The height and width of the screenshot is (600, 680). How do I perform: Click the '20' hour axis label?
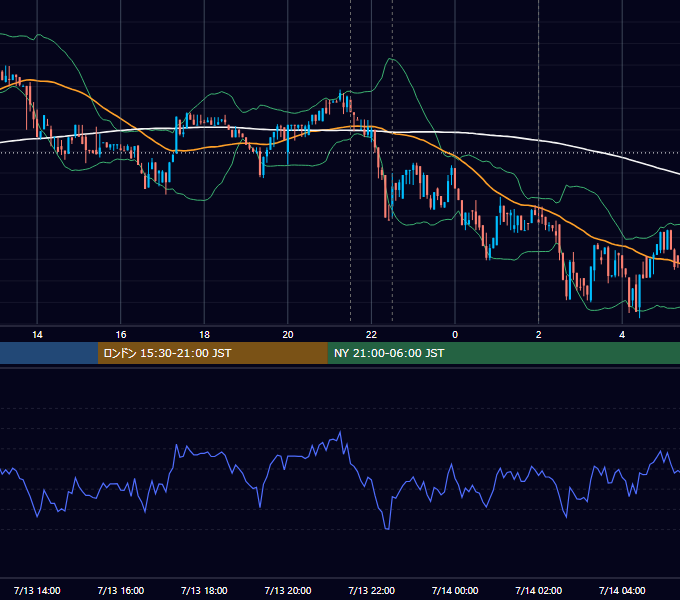click(288, 335)
